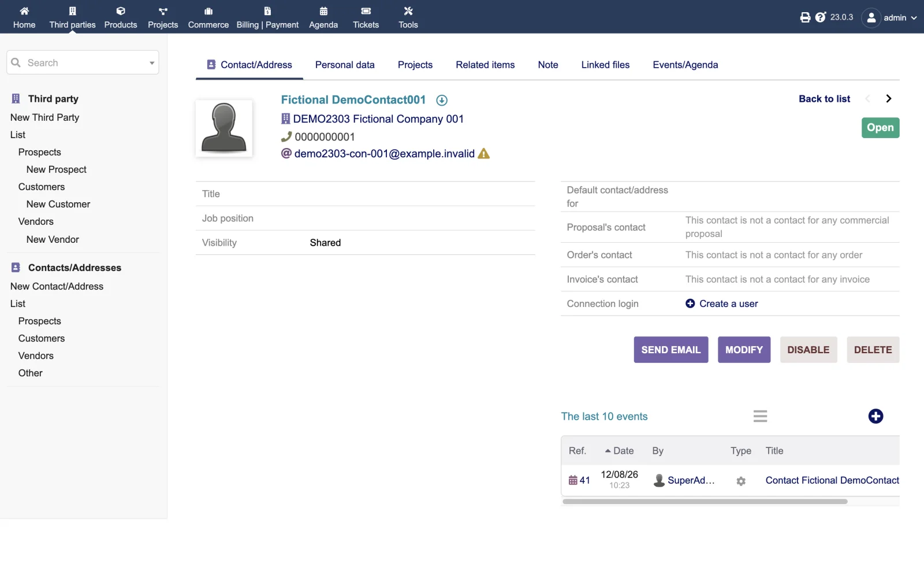Screen dimensions: 924x578
Task: Open the Tools module
Action: click(408, 17)
